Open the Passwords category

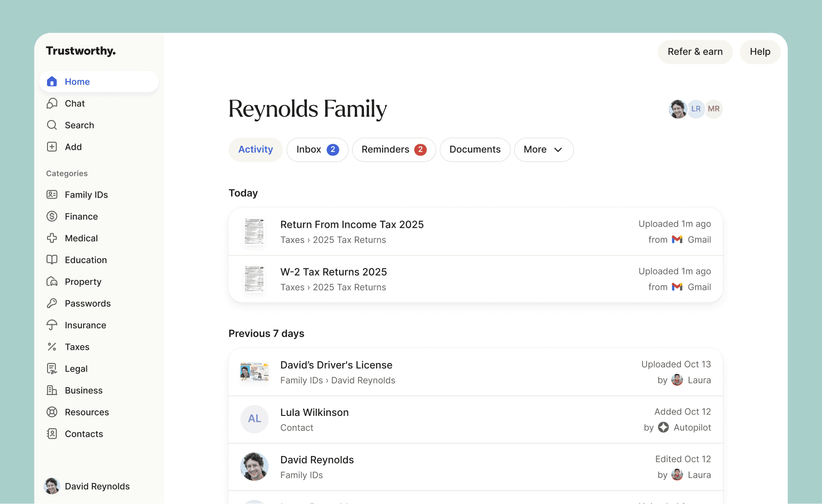coord(87,303)
